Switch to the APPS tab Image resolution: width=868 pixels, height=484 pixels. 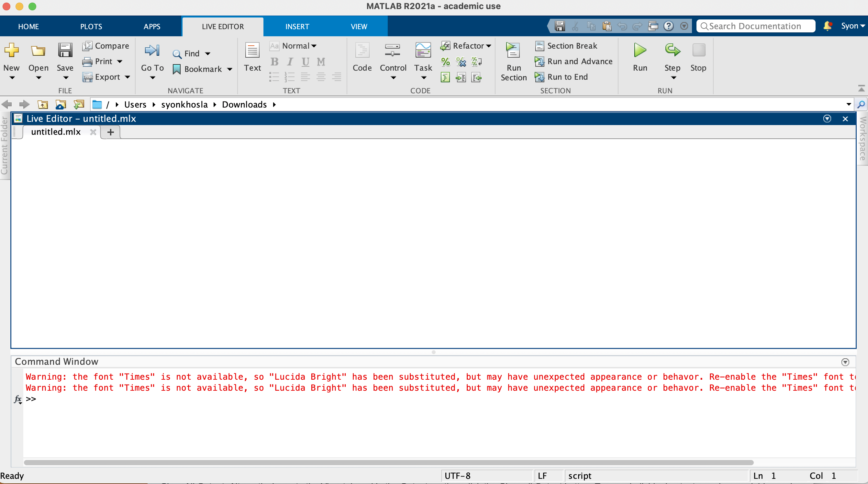pos(152,26)
